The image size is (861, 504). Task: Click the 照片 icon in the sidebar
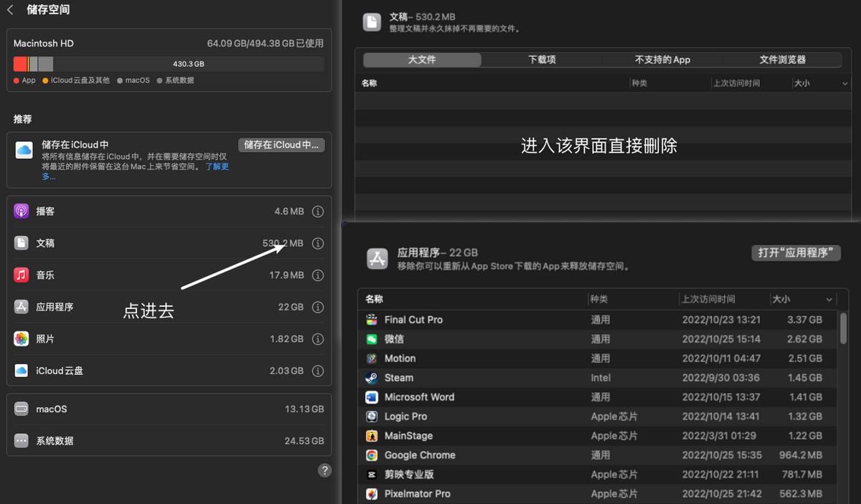[x=22, y=338]
